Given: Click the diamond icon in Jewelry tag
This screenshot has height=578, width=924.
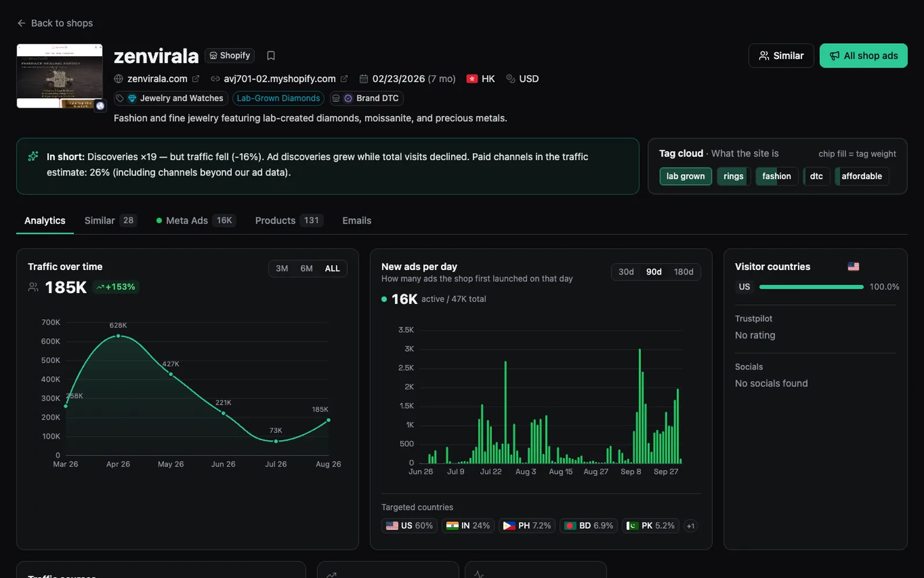Looking at the screenshot, I should click(132, 98).
